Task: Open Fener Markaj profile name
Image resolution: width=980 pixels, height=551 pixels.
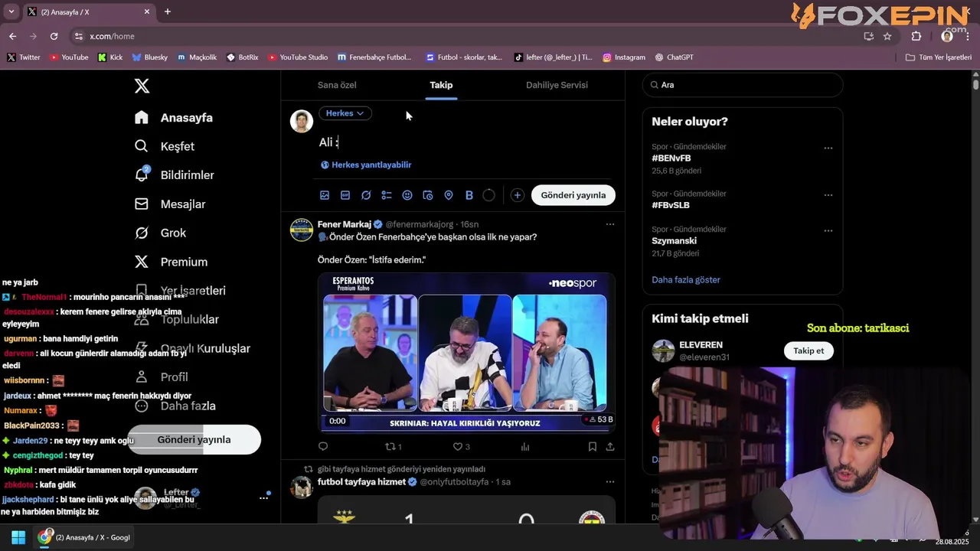Action: [x=345, y=224]
